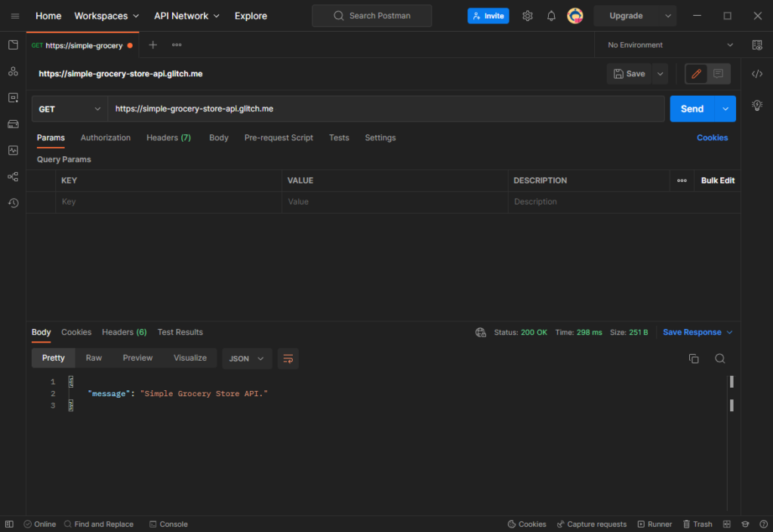Open the No Environment dropdown
Image resolution: width=773 pixels, height=532 pixels.
click(x=670, y=45)
